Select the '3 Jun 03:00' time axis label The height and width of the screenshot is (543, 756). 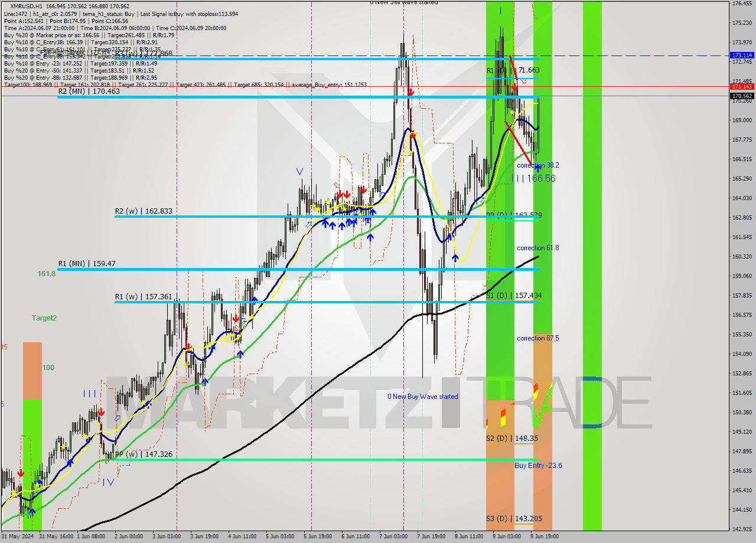168,537
